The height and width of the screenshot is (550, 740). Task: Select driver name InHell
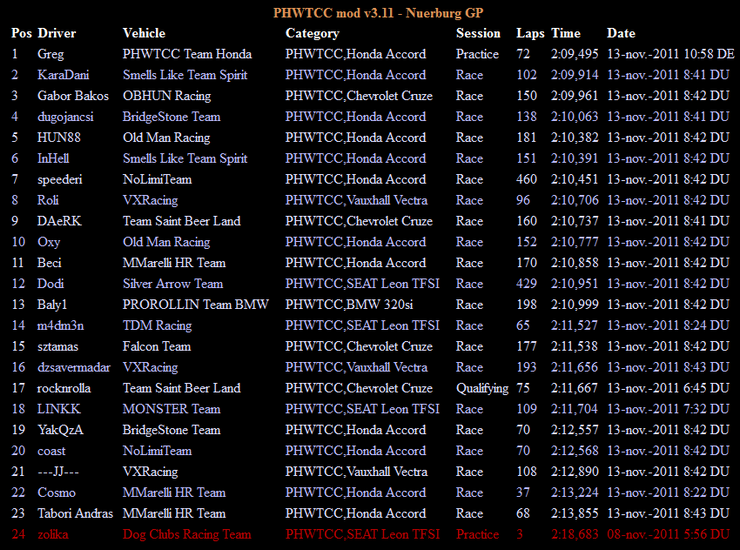[x=53, y=158]
